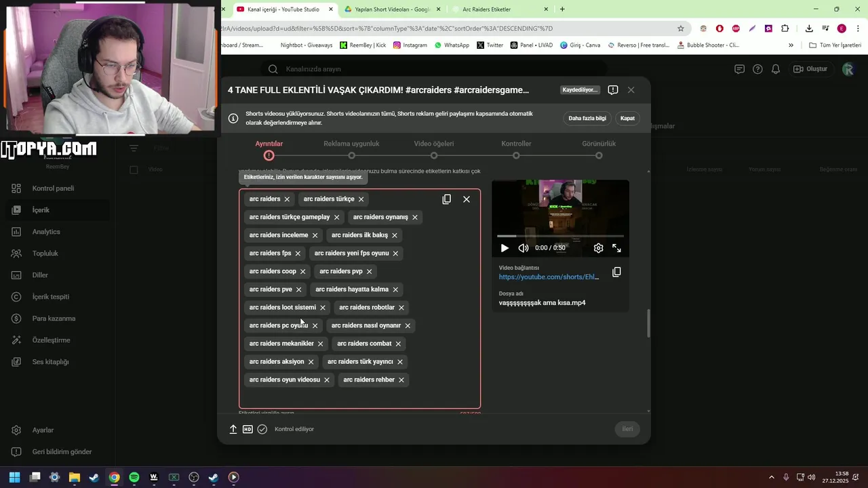Viewport: 868px width, 488px height.
Task: Open 'Kontrol paneli' in sidebar
Action: pos(57,188)
